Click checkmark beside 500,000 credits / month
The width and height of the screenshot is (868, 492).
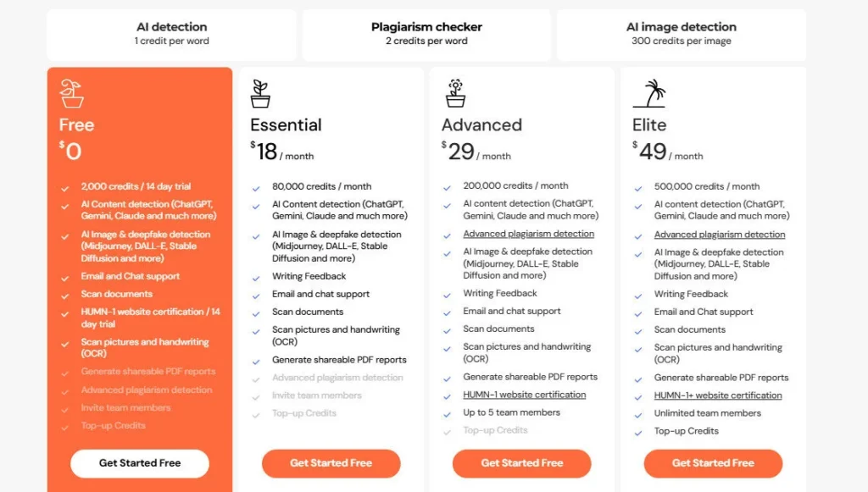tap(638, 187)
